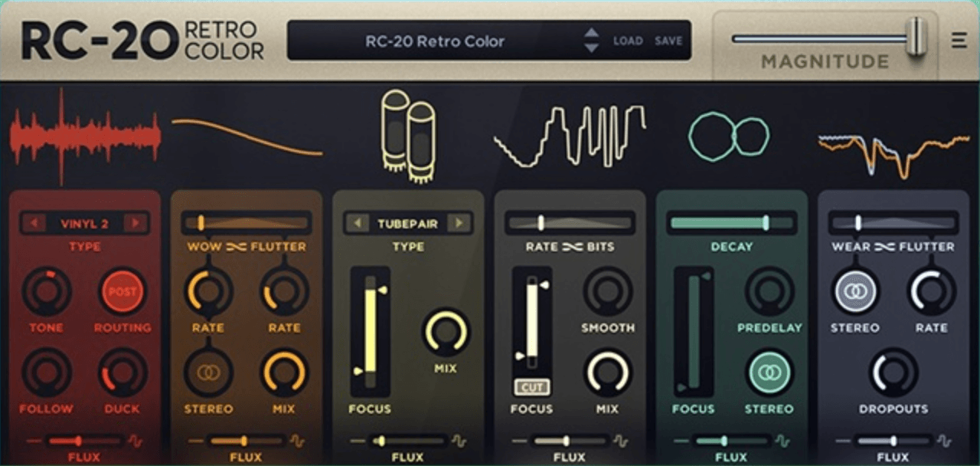The image size is (980, 466).
Task: Click the WOW-FLUTTER balance slider
Action: (247, 223)
